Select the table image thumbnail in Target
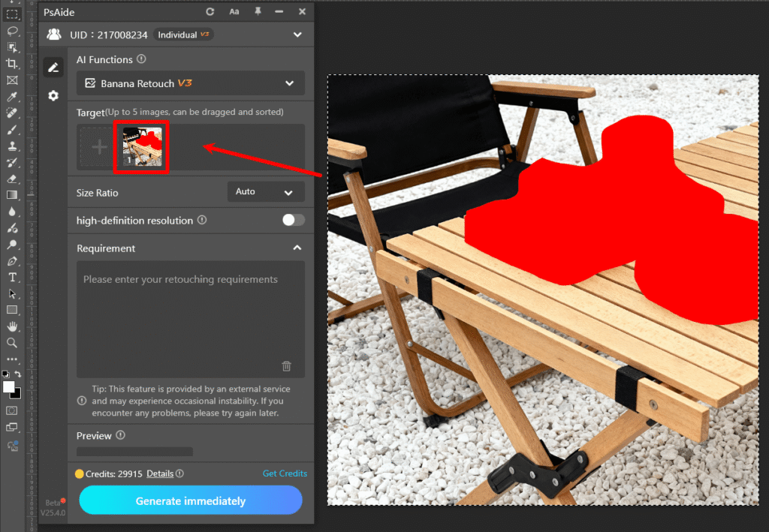Image resolution: width=769 pixels, height=532 pixels. click(141, 146)
